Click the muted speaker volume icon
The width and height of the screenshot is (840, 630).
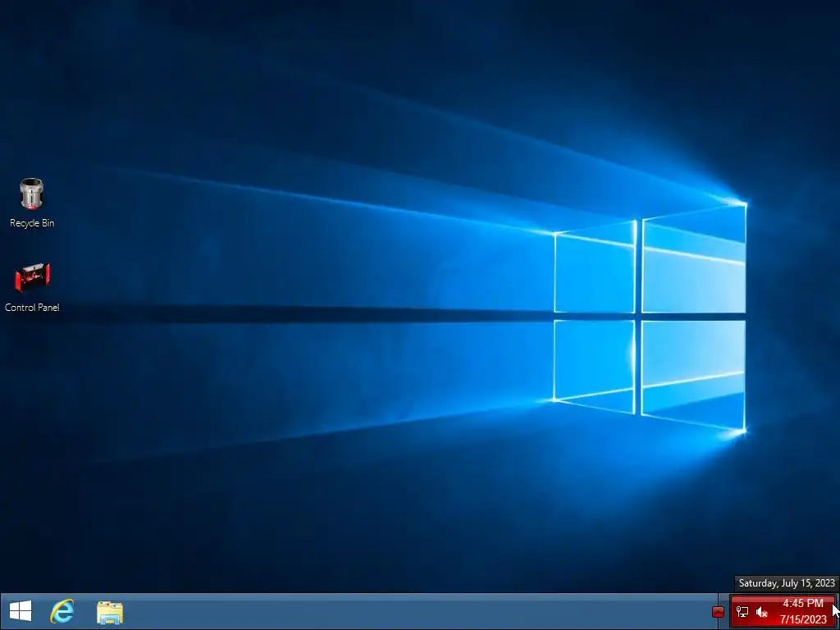[762, 612]
